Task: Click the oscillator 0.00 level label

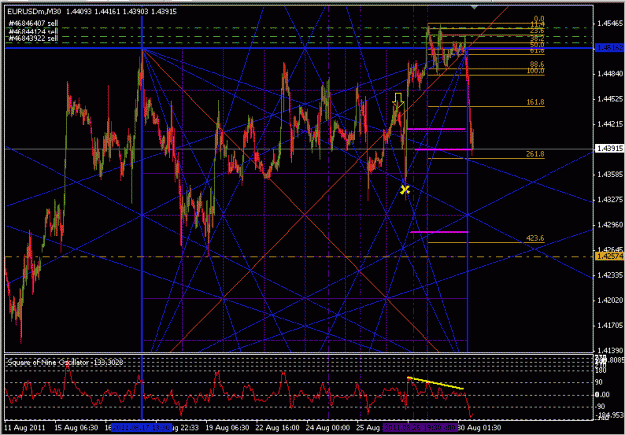Action: [602, 394]
